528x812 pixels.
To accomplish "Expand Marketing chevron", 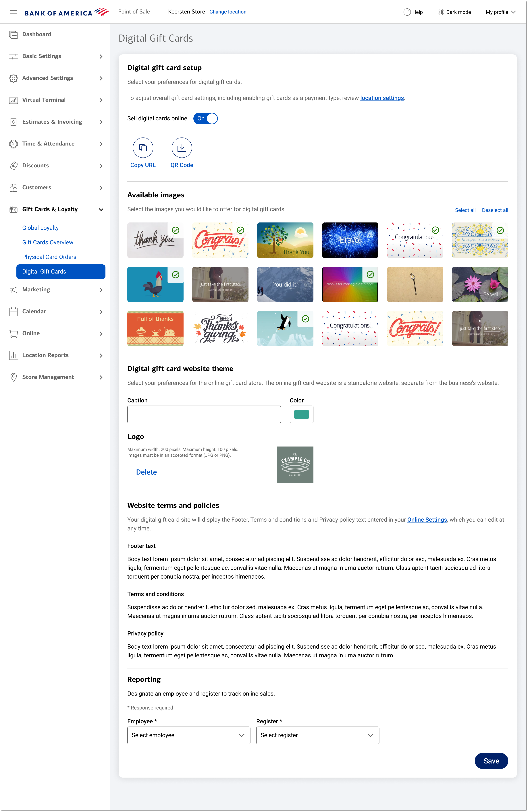I will coord(101,290).
